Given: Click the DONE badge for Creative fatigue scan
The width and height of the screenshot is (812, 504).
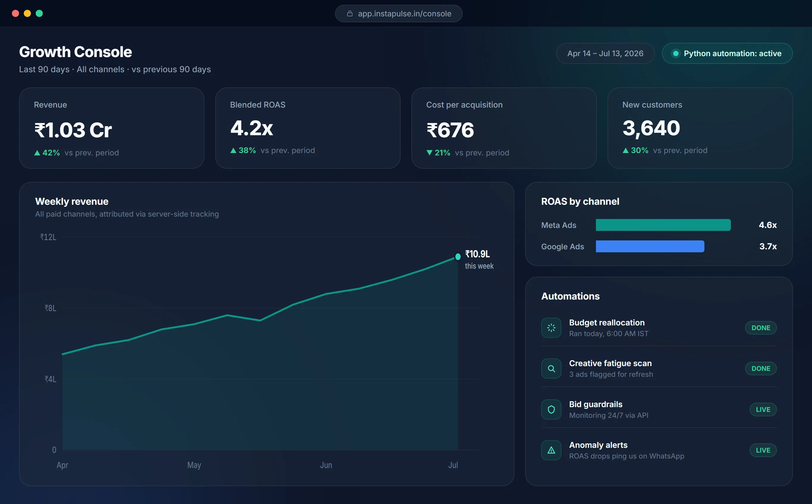Looking at the screenshot, I should [x=761, y=368].
